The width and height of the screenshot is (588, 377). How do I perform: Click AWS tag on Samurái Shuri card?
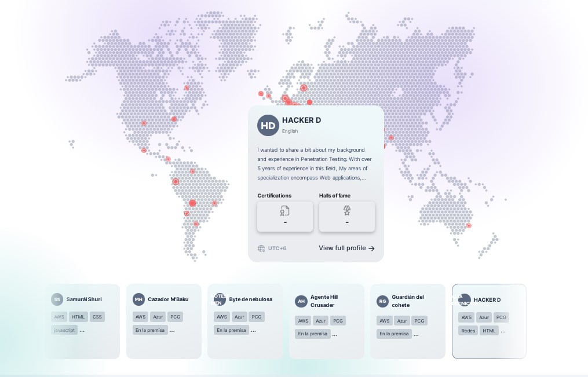(59, 317)
